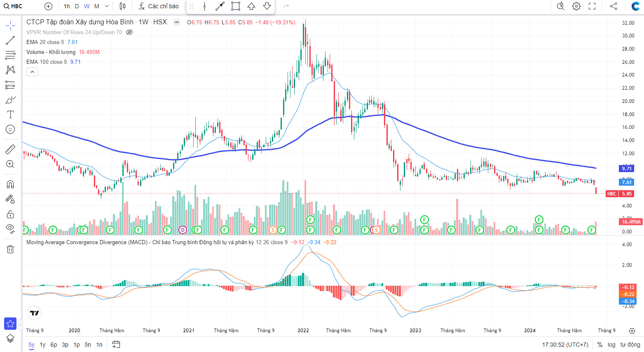The width and height of the screenshot is (644, 352).
Task: Select the 5y time range
Action: click(31, 345)
